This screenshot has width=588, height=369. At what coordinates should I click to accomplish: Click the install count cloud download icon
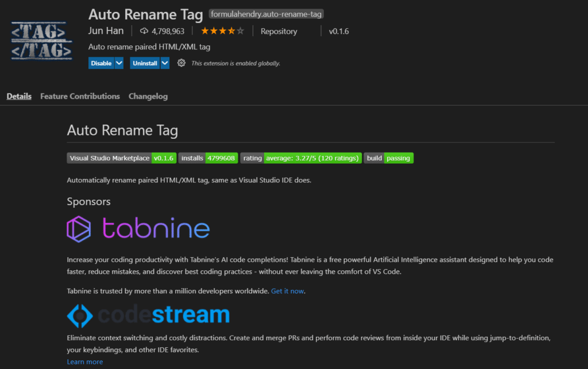pyautogui.click(x=144, y=31)
